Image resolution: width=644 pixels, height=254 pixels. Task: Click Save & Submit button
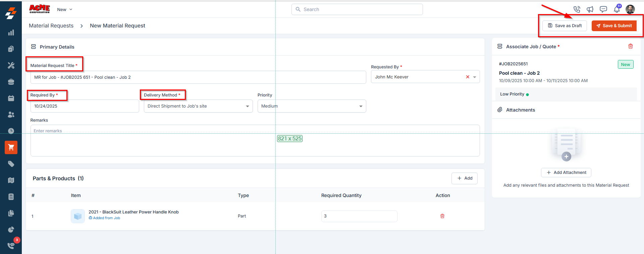(x=614, y=26)
